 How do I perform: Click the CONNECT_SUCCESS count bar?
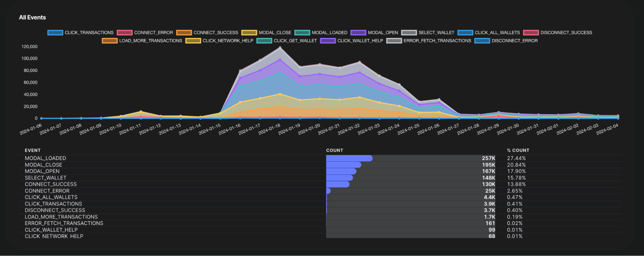[338, 184]
